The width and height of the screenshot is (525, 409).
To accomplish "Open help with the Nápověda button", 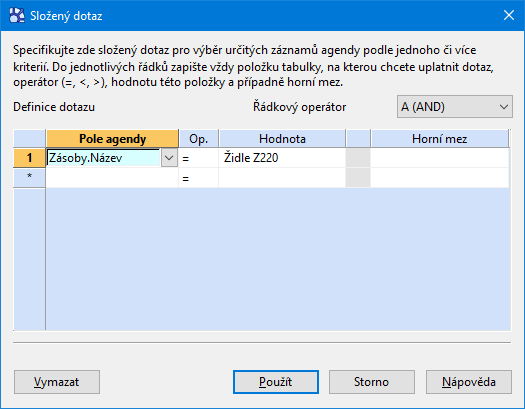I will [x=469, y=382].
